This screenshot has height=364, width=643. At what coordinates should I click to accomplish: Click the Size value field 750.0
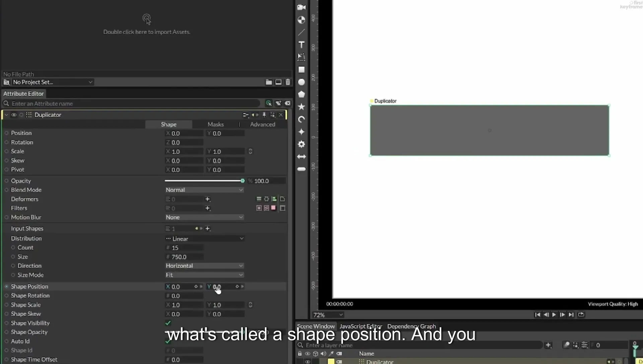pyautogui.click(x=185, y=257)
